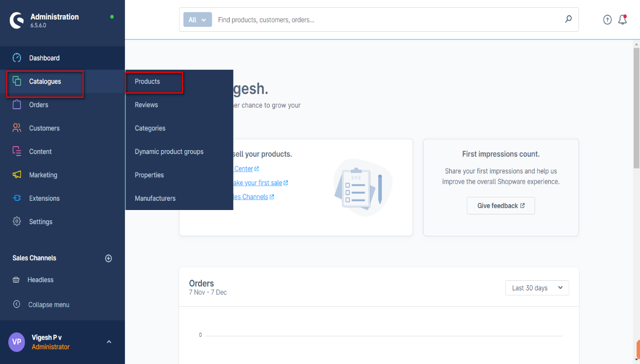The height and width of the screenshot is (364, 640).
Task: Change the orders date range filter
Action: (537, 287)
